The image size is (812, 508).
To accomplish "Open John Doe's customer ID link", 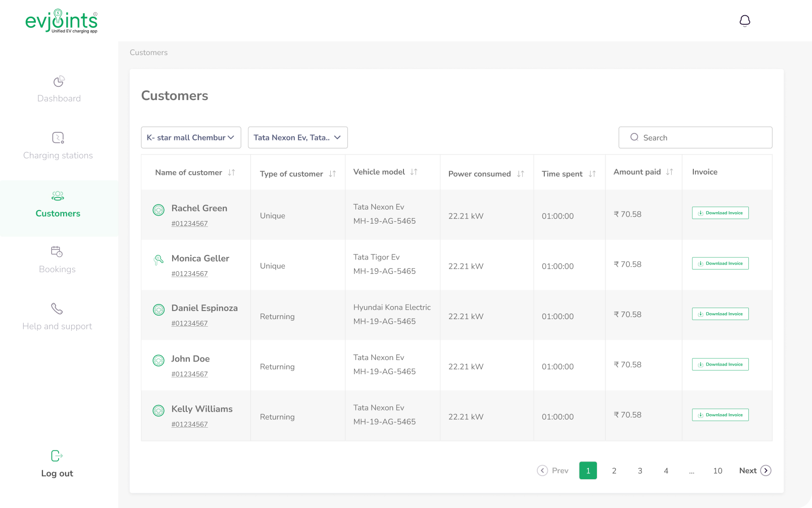I will click(x=189, y=374).
